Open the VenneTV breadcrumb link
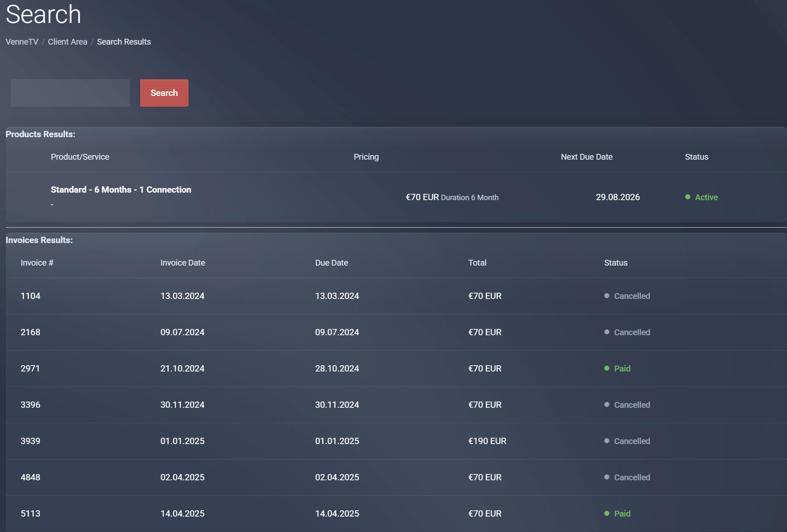This screenshot has width=787, height=532. coord(22,42)
